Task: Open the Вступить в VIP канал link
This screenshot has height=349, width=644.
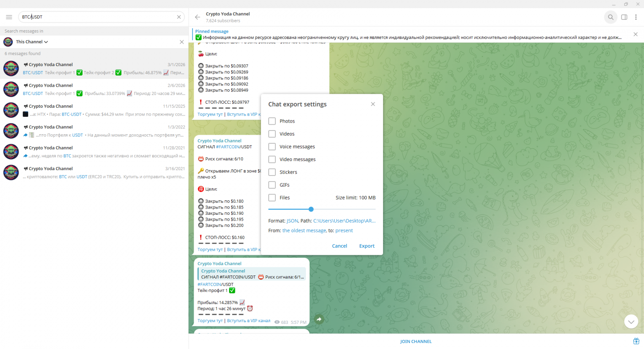Action: click(249, 321)
